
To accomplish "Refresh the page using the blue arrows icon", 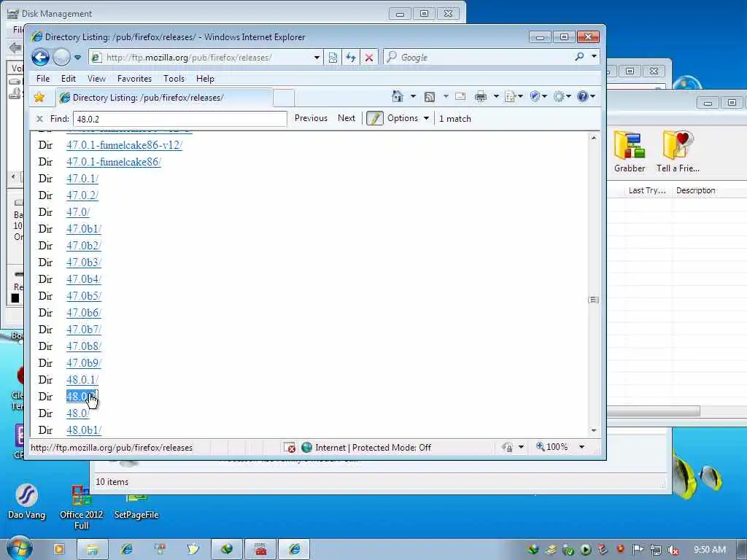I will point(351,58).
